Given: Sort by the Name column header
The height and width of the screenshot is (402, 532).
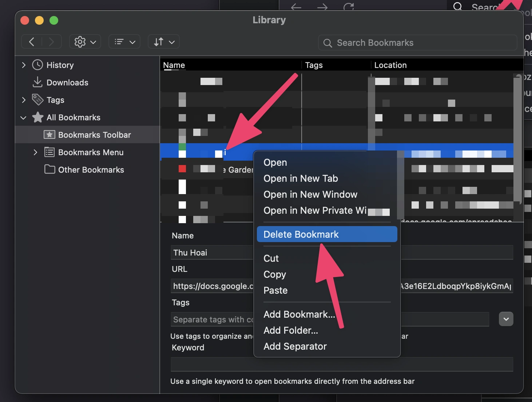Looking at the screenshot, I should click(231, 65).
